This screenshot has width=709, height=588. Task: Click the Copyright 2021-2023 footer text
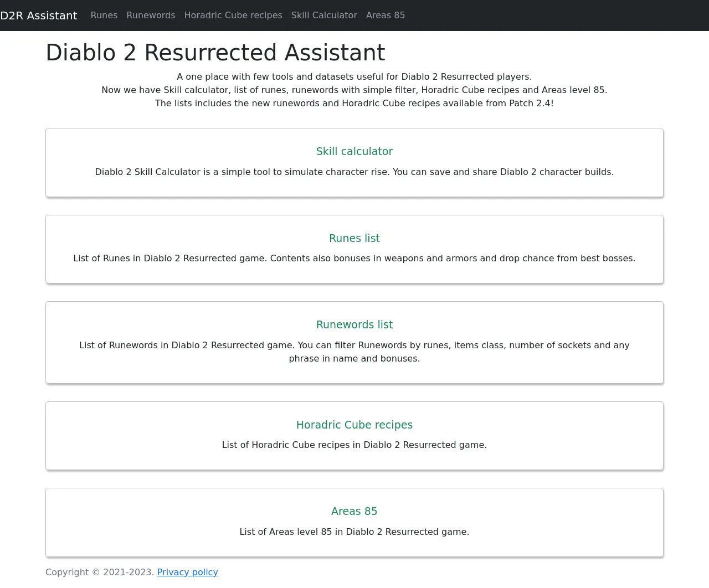click(x=100, y=572)
